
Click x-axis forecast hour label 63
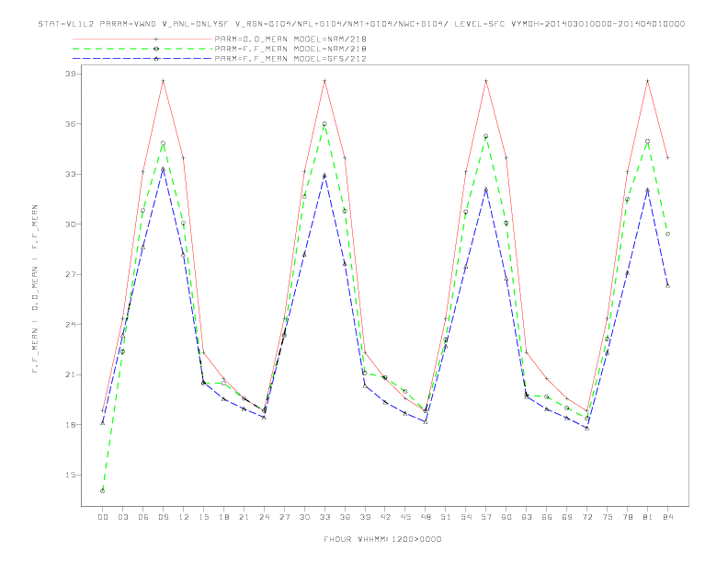tap(527, 517)
